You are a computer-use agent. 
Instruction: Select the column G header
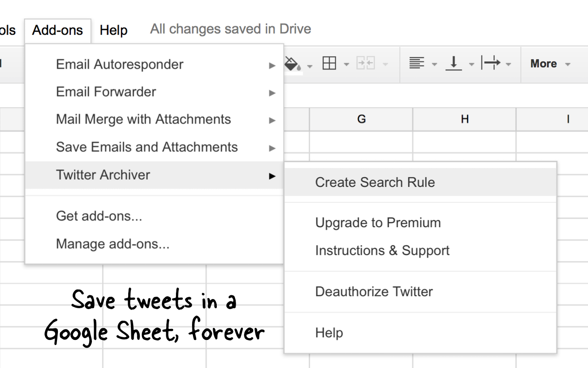pyautogui.click(x=361, y=119)
